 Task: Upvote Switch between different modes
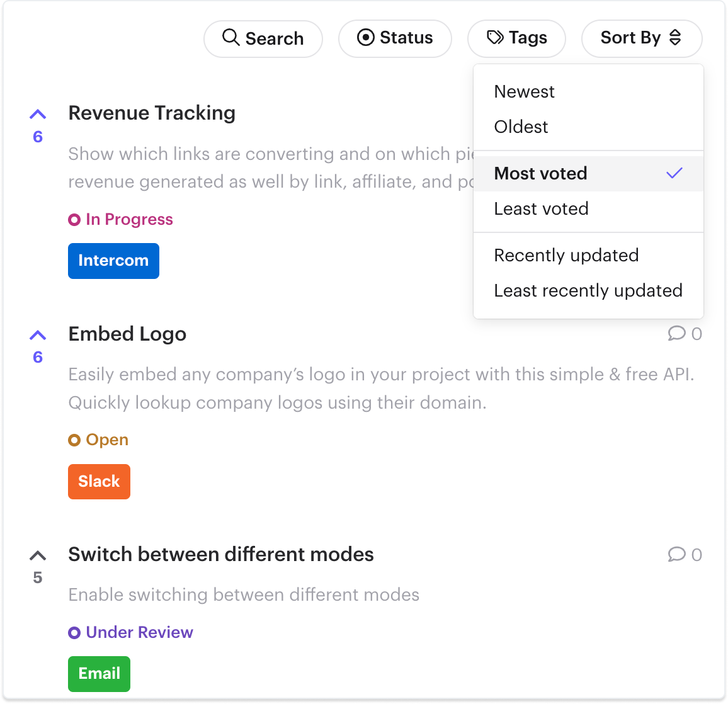coord(38,555)
